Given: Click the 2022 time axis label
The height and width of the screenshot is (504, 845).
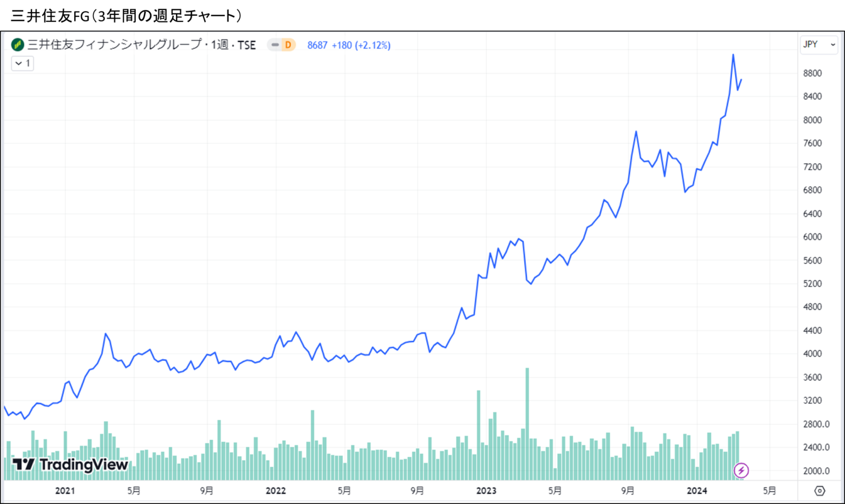Looking at the screenshot, I should coord(276,491).
